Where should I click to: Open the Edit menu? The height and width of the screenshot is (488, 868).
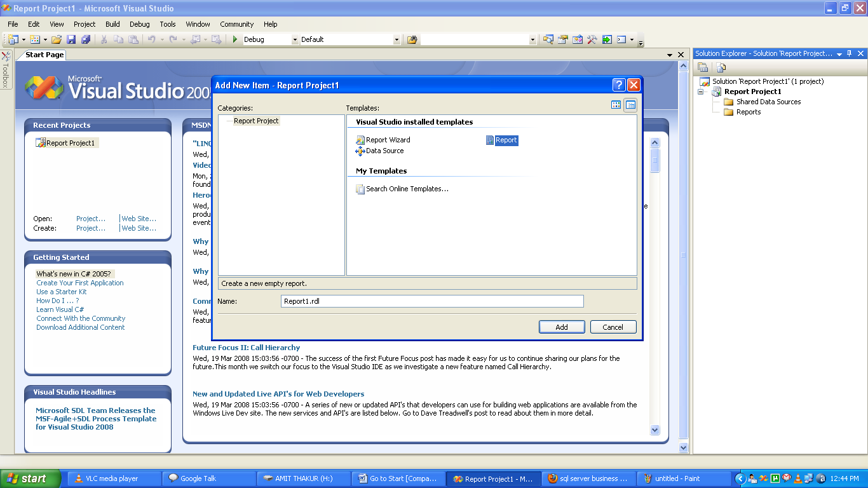(34, 24)
